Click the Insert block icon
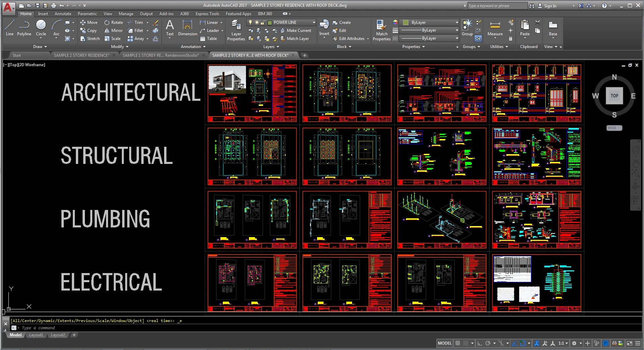The image size is (644, 350). click(324, 29)
